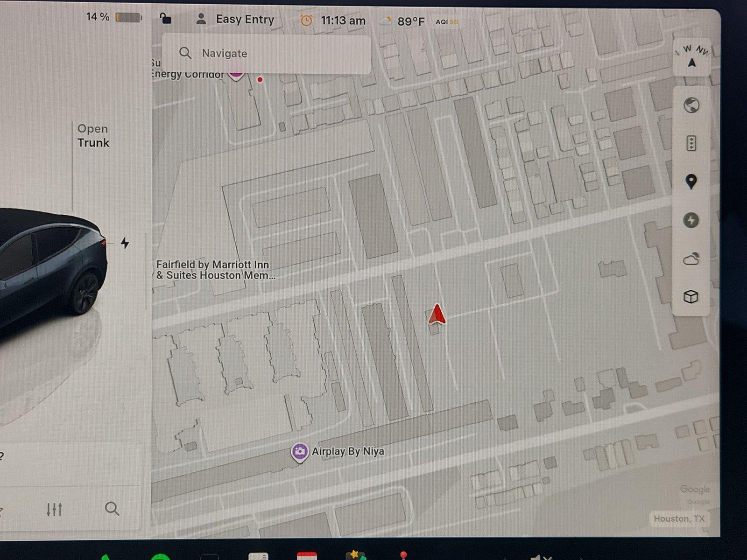The image size is (747, 560).
Task: Tap the search icon at the bottom of the car panel
Action: click(112, 509)
